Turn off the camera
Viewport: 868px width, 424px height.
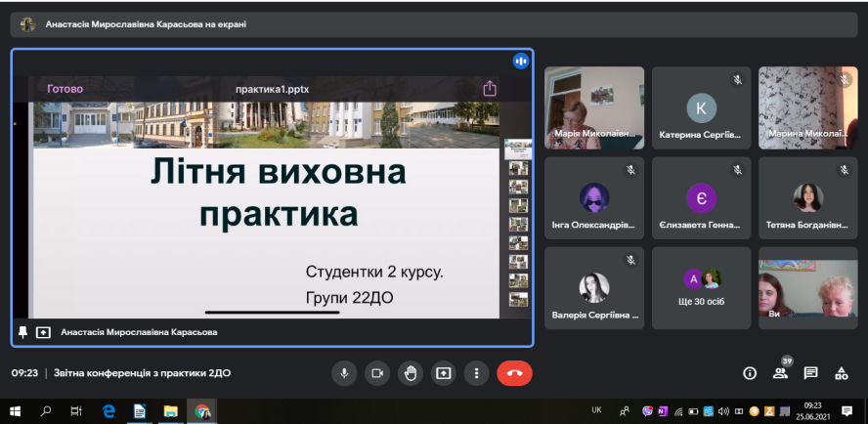pos(376,373)
